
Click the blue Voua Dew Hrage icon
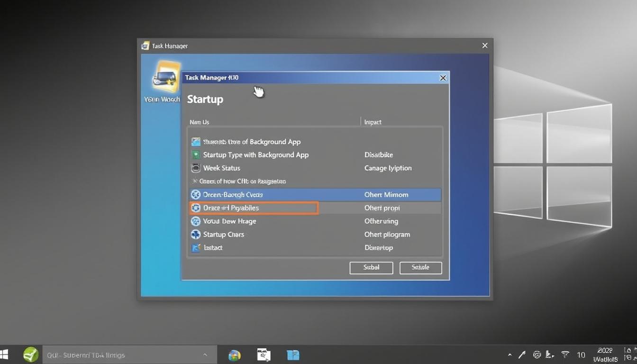[x=196, y=221]
